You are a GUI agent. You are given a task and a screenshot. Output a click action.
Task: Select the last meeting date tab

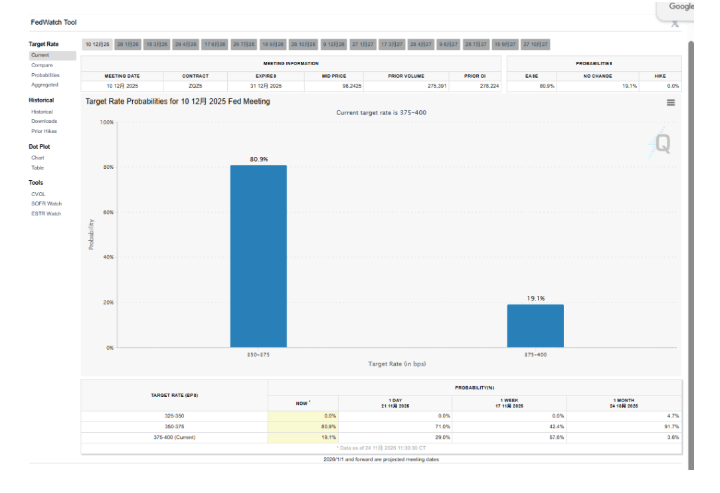coord(533,44)
